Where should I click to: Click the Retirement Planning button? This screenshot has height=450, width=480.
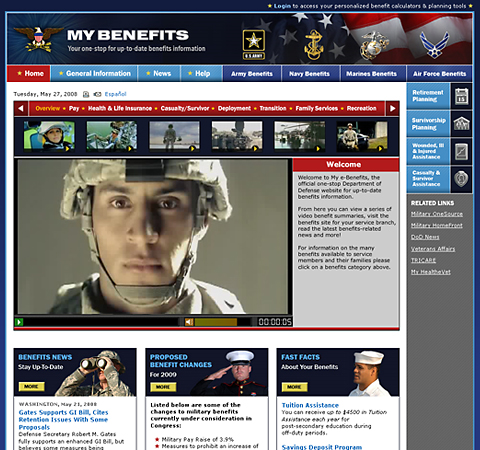428,96
